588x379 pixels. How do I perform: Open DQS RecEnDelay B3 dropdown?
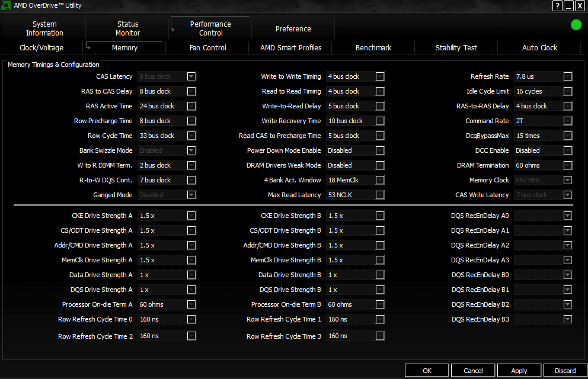pos(568,319)
